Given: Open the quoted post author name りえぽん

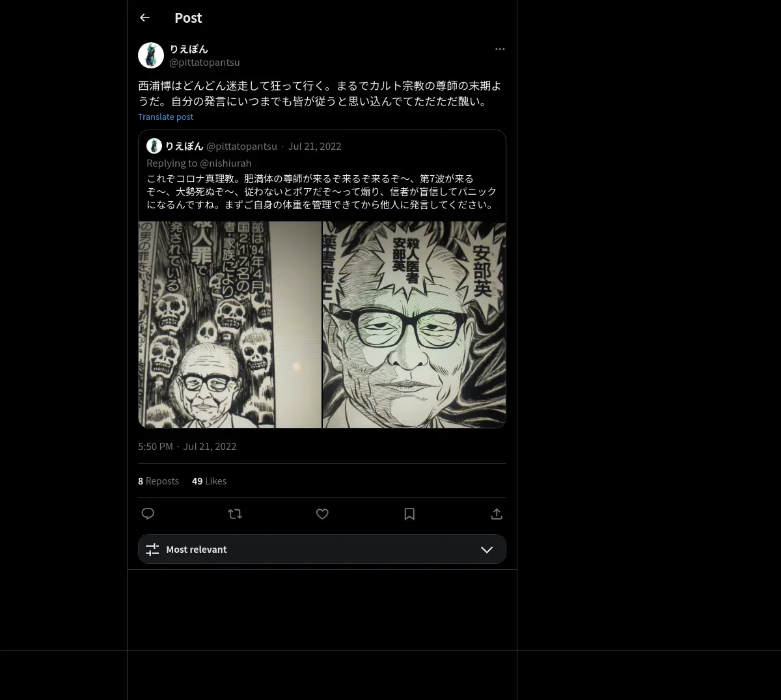Looking at the screenshot, I should click(184, 146).
